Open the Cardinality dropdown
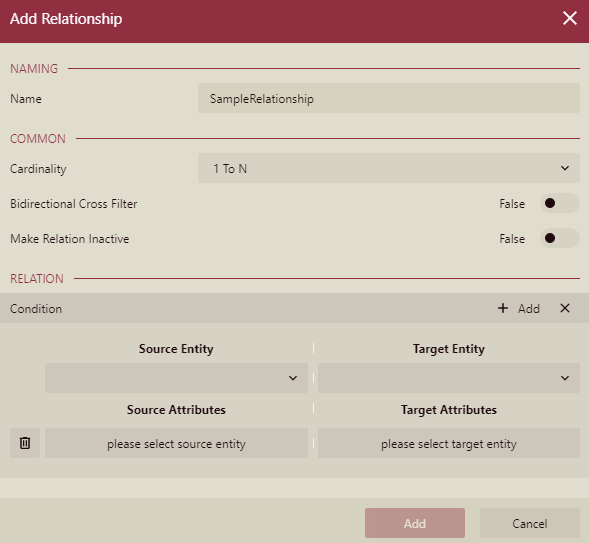 tap(389, 168)
